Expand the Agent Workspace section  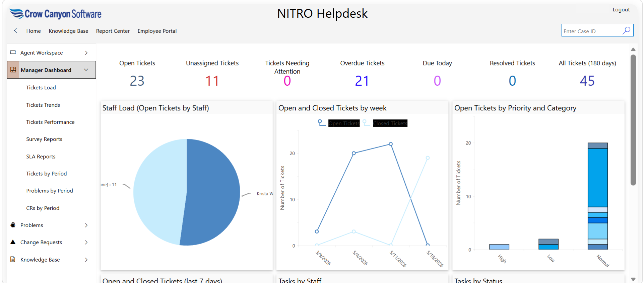[86, 53]
